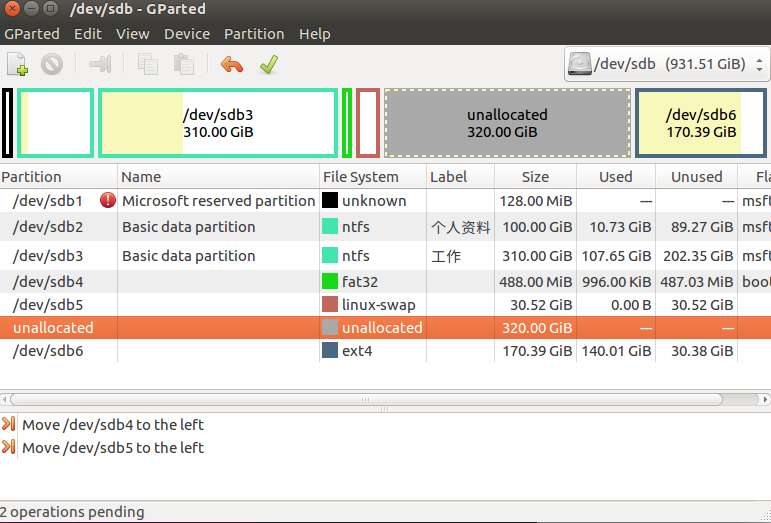Click the ntfs swatch in the /dev/sdb3 row
This screenshot has width=771, height=523.
click(330, 255)
